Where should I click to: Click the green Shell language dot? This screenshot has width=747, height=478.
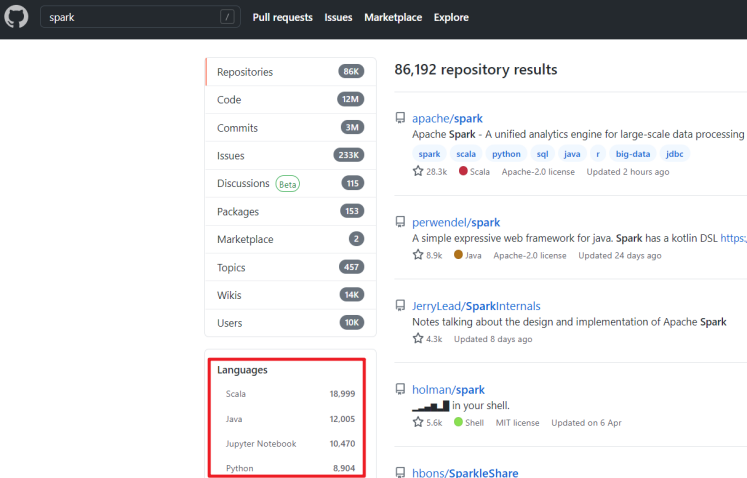[458, 422]
